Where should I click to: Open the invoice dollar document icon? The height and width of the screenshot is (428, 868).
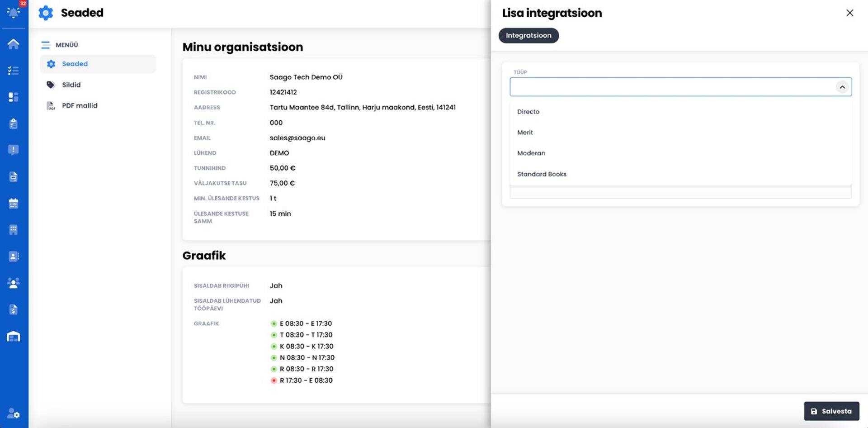click(x=14, y=309)
